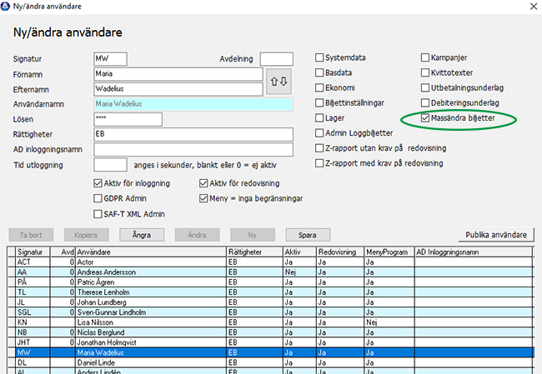This screenshot has height=374, width=542.
Task: Click the Ändra button
Action: [x=197, y=235]
